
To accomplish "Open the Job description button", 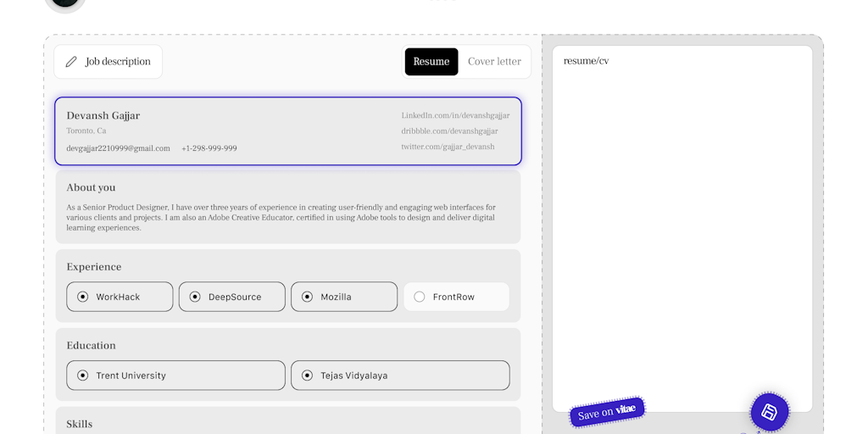I will (108, 61).
